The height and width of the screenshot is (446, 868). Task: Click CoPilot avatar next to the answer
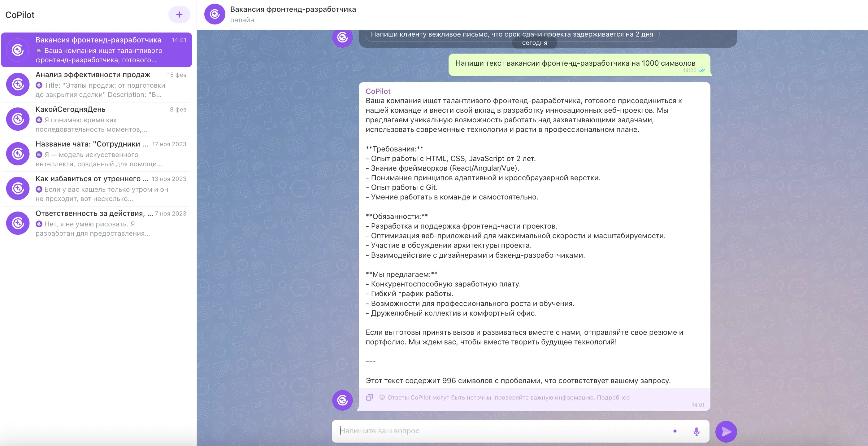pos(342,400)
